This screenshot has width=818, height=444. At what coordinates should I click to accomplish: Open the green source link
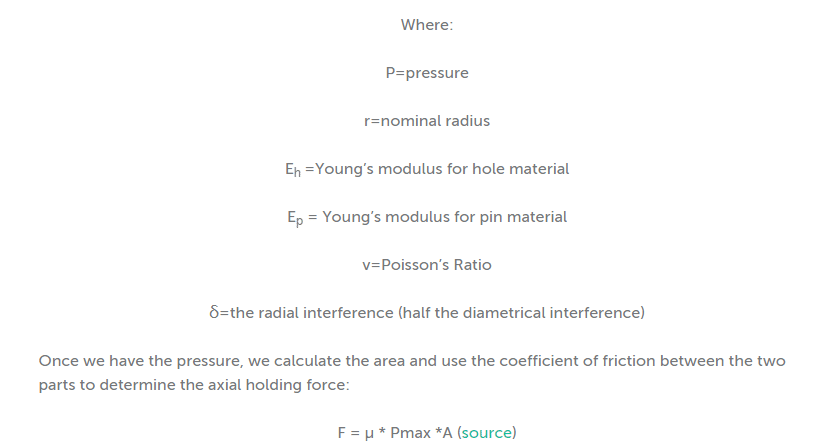click(487, 433)
